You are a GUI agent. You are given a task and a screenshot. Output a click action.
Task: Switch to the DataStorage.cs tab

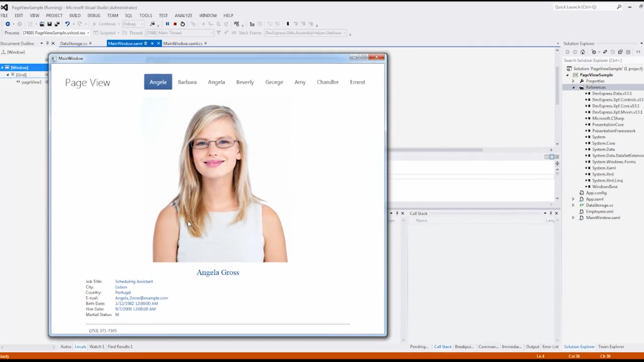click(x=74, y=43)
